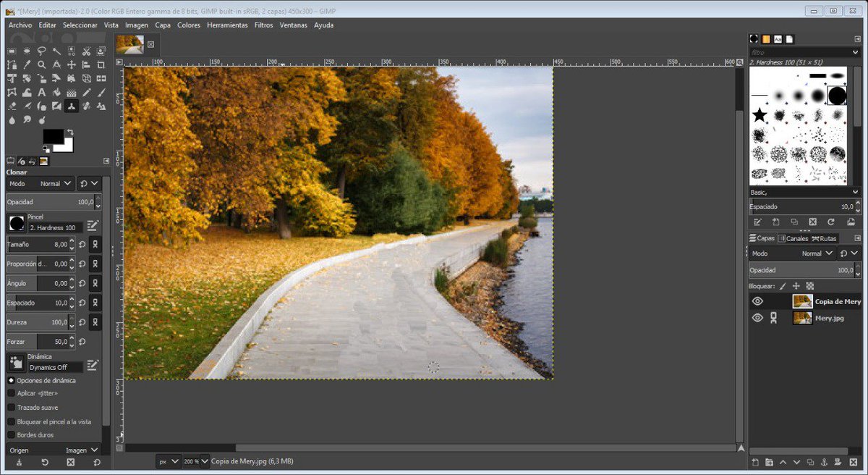Click the brush filtro search field
868x475 pixels.
click(x=799, y=52)
